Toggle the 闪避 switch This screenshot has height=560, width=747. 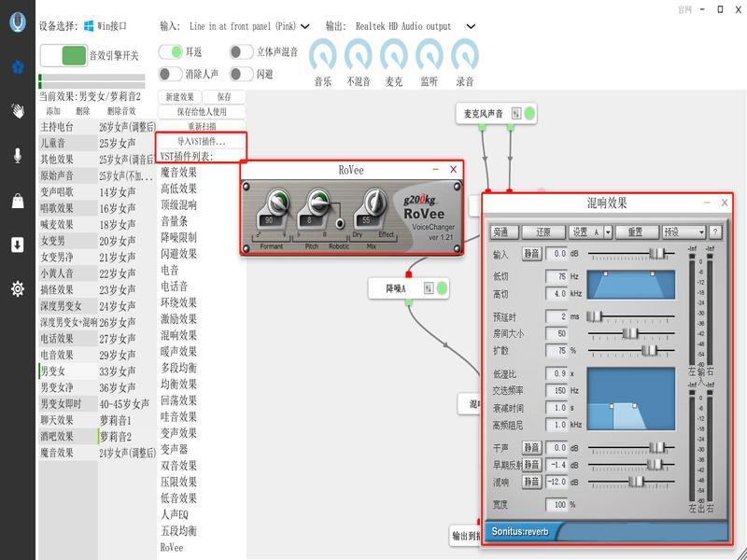[241, 74]
